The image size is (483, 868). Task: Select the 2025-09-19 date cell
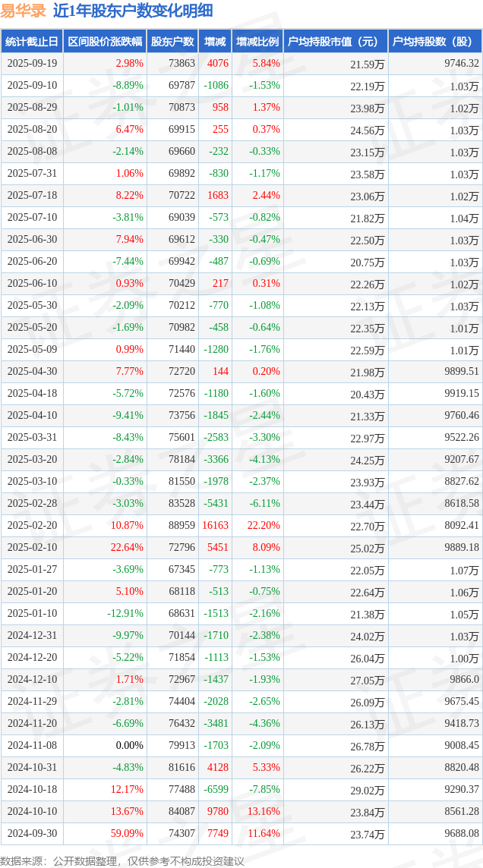coord(32,64)
